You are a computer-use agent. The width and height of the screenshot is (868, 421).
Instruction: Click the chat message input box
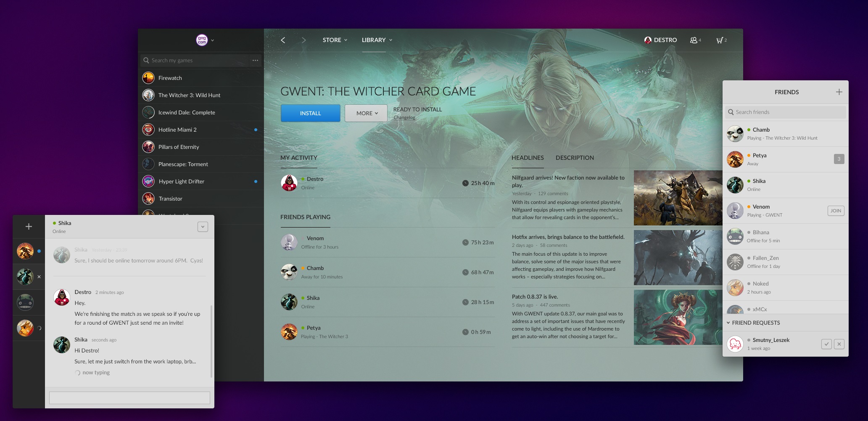pos(129,398)
